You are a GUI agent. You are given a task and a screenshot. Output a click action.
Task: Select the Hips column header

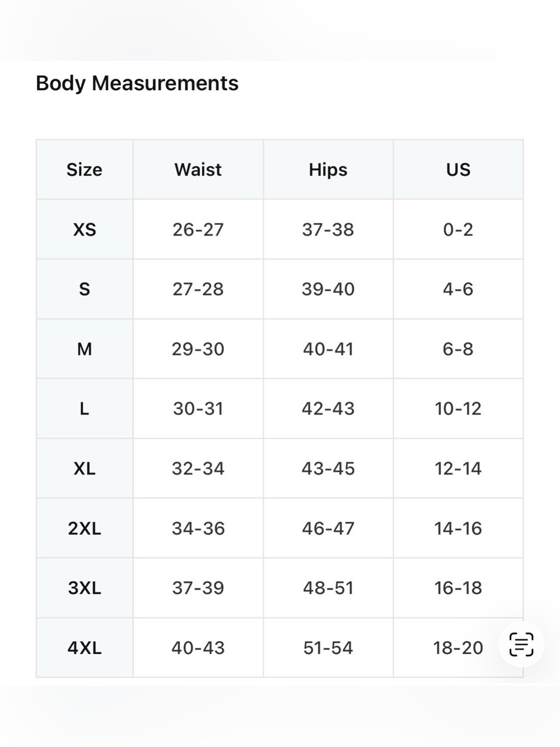click(328, 170)
